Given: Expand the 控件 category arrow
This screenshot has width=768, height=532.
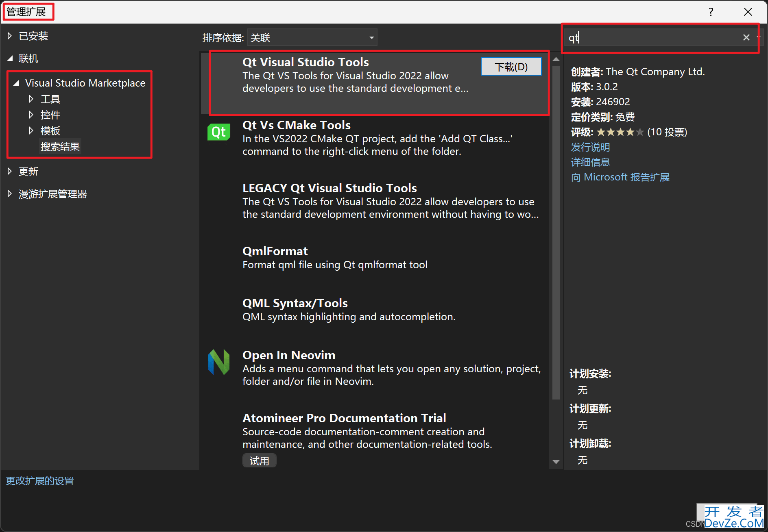Looking at the screenshot, I should [31, 115].
